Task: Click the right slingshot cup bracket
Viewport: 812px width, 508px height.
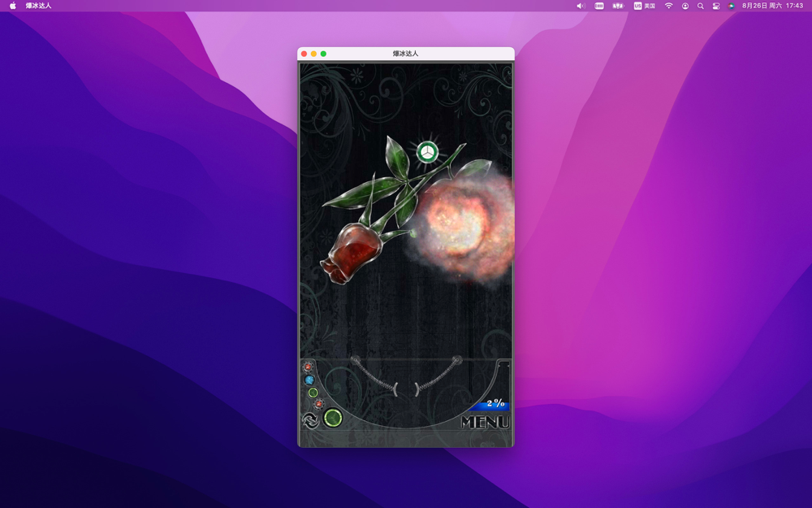Action: tap(417, 389)
